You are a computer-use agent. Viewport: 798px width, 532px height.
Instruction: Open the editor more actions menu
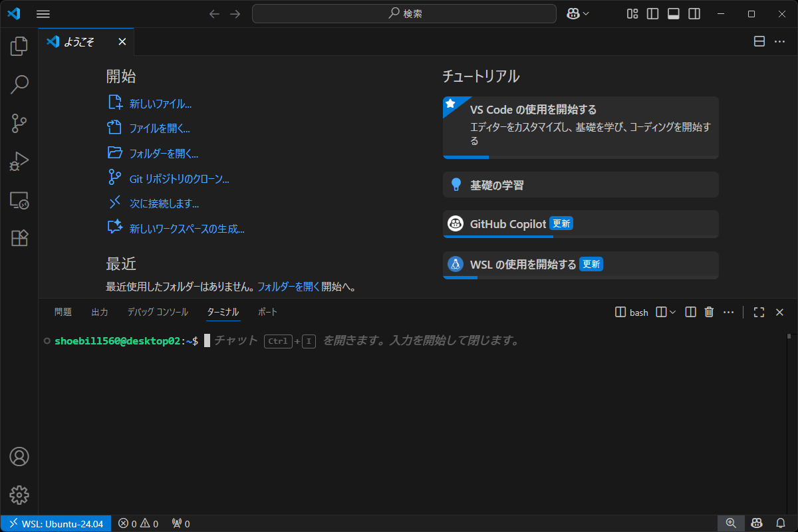point(780,41)
